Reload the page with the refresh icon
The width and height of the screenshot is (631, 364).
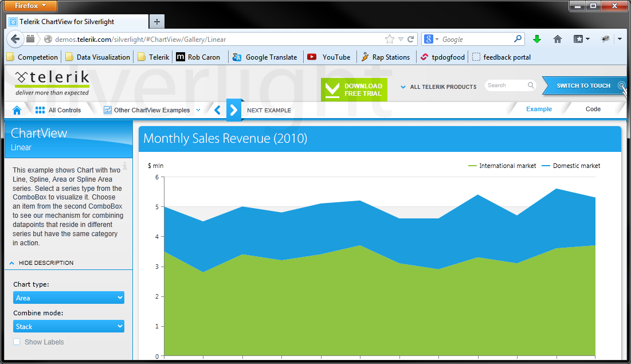[x=410, y=39]
